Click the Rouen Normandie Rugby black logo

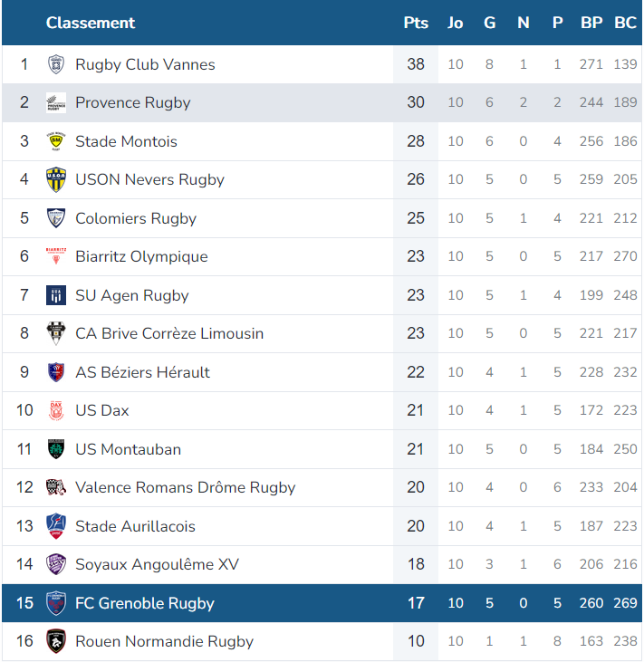coord(56,641)
